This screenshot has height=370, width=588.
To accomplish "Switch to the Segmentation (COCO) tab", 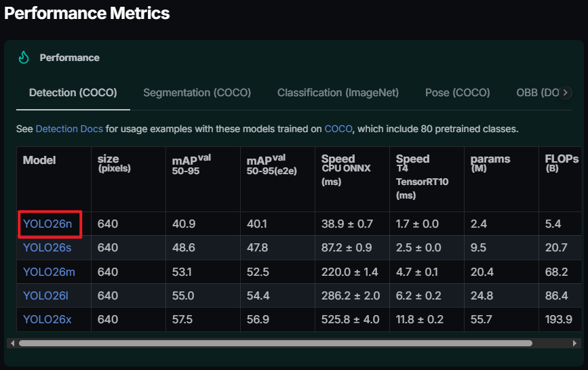I will (x=197, y=93).
